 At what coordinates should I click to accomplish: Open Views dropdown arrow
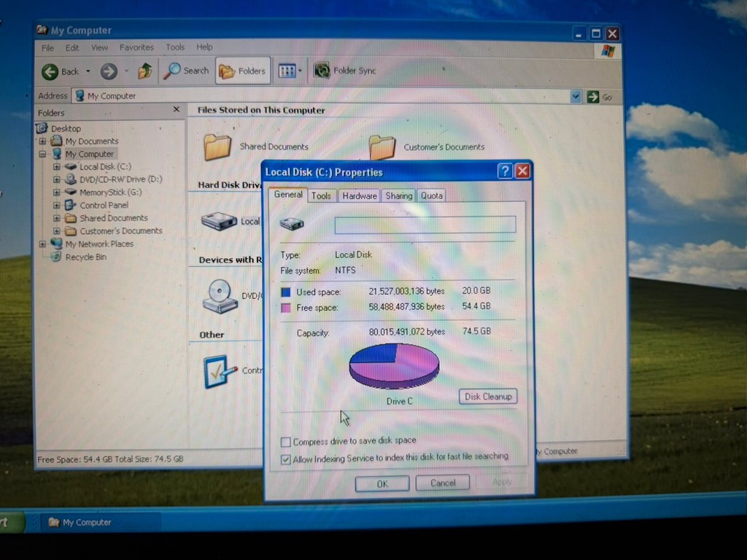click(300, 71)
